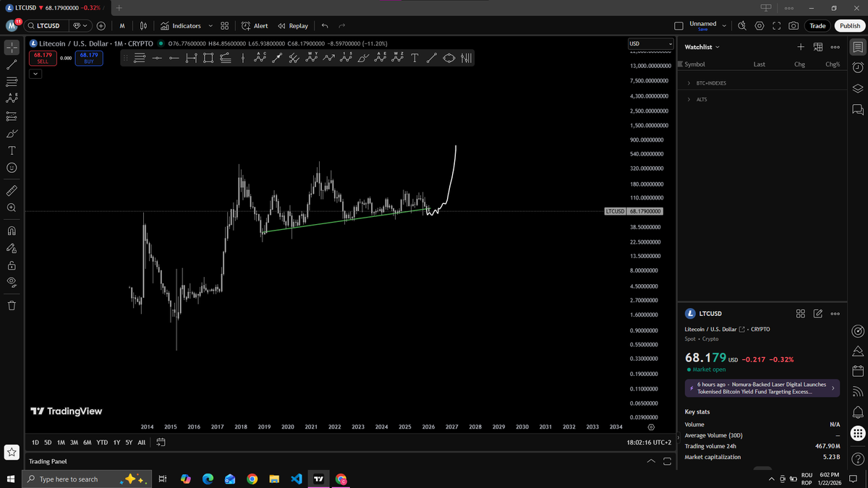The height and width of the screenshot is (488, 868).
Task: Collapse bottom panel chevron arrow
Action: (651, 461)
